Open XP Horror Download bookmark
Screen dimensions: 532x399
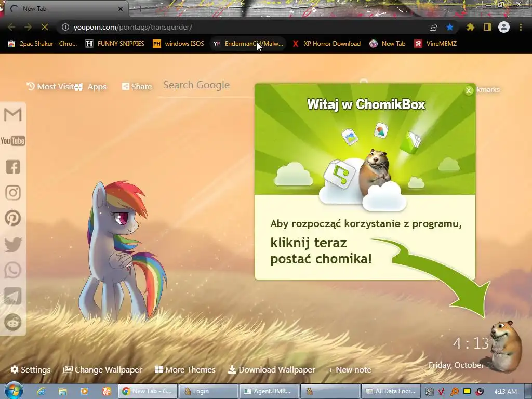(x=327, y=44)
